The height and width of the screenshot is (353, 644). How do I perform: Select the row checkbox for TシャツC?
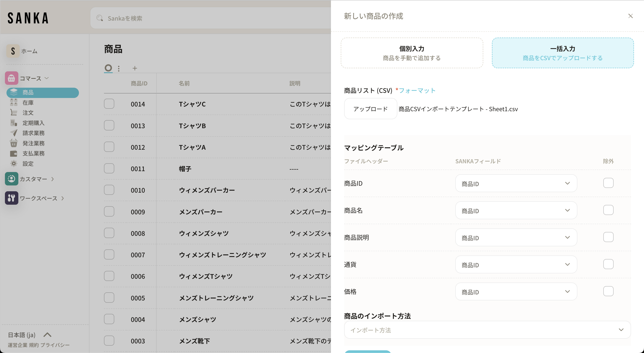pos(109,104)
